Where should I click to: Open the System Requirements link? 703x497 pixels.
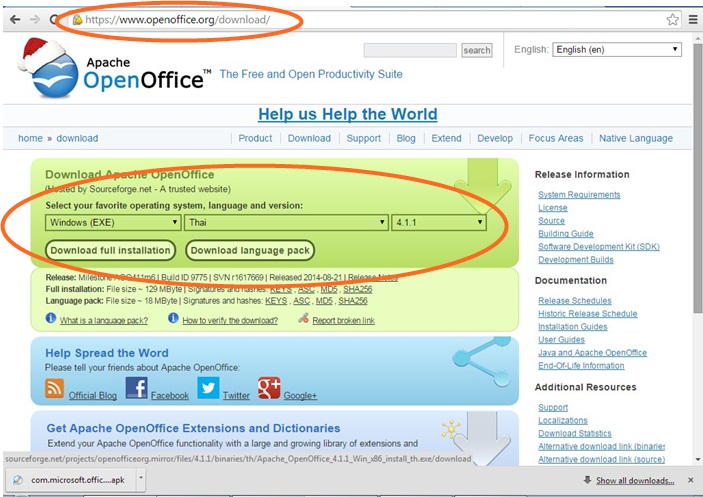click(x=579, y=194)
